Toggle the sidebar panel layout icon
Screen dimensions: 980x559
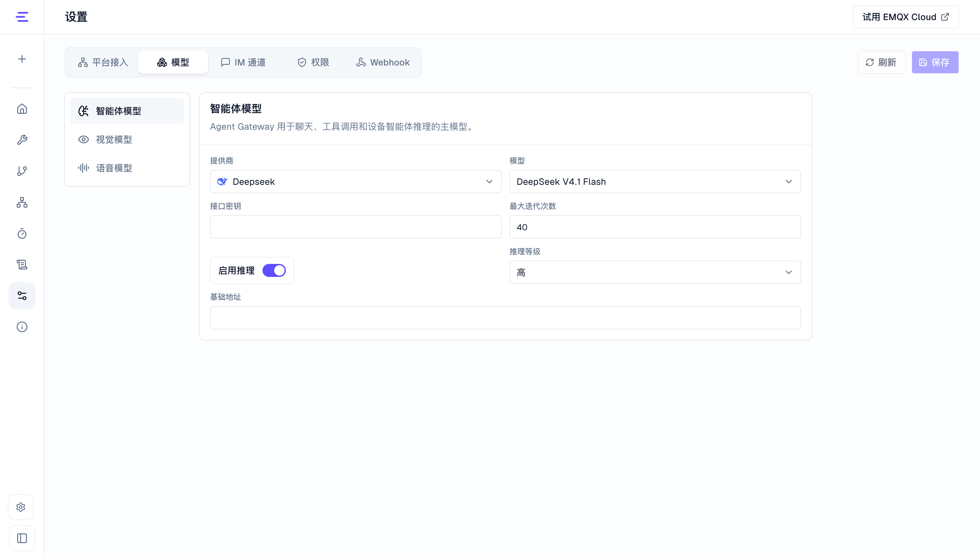pos(22,538)
